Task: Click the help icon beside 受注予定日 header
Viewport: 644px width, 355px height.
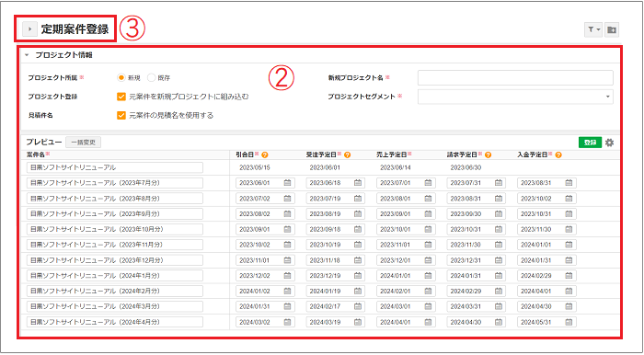Action: coord(348,155)
